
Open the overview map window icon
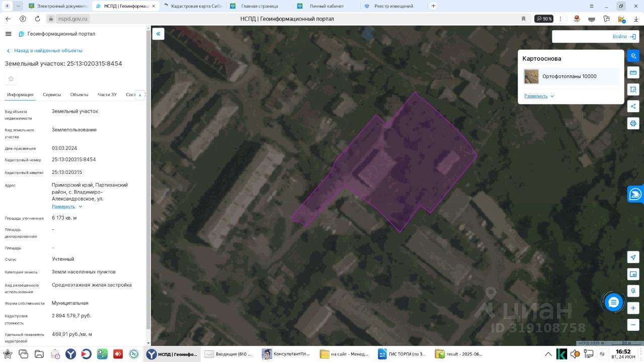pyautogui.click(x=633, y=274)
